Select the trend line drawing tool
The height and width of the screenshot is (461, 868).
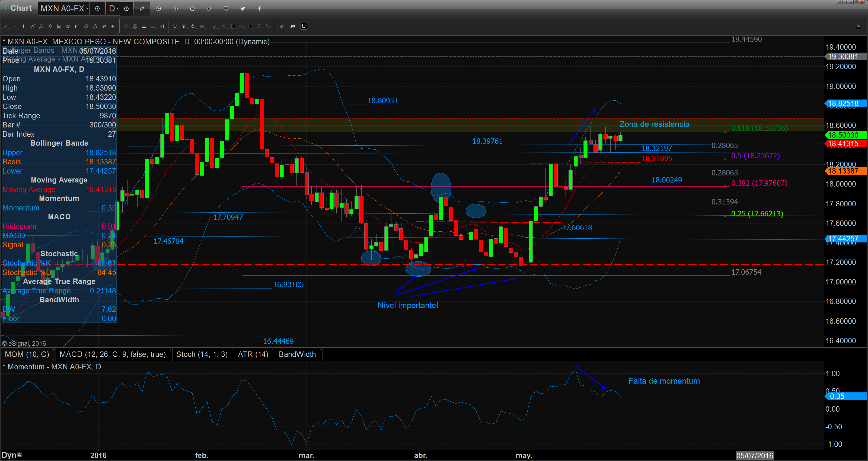coord(5,26)
